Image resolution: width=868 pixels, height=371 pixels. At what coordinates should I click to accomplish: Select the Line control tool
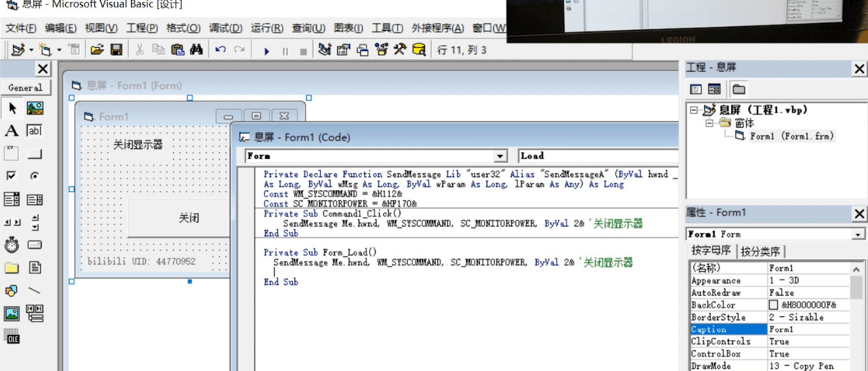[34, 291]
